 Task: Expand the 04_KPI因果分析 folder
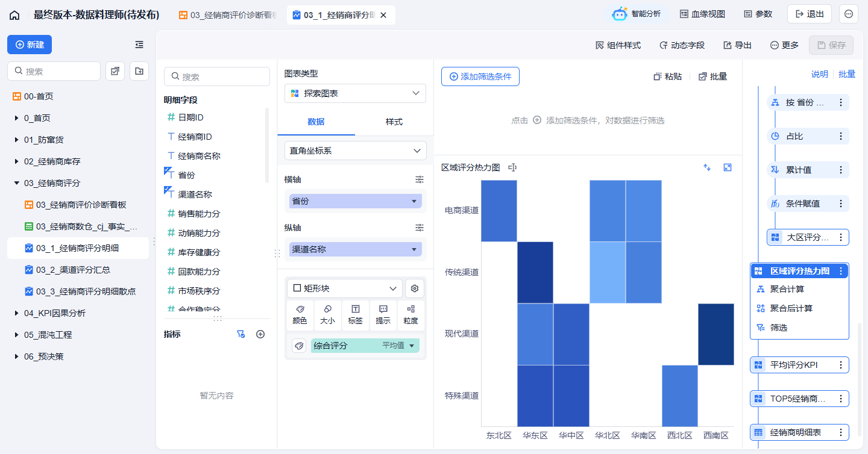pyautogui.click(x=16, y=313)
